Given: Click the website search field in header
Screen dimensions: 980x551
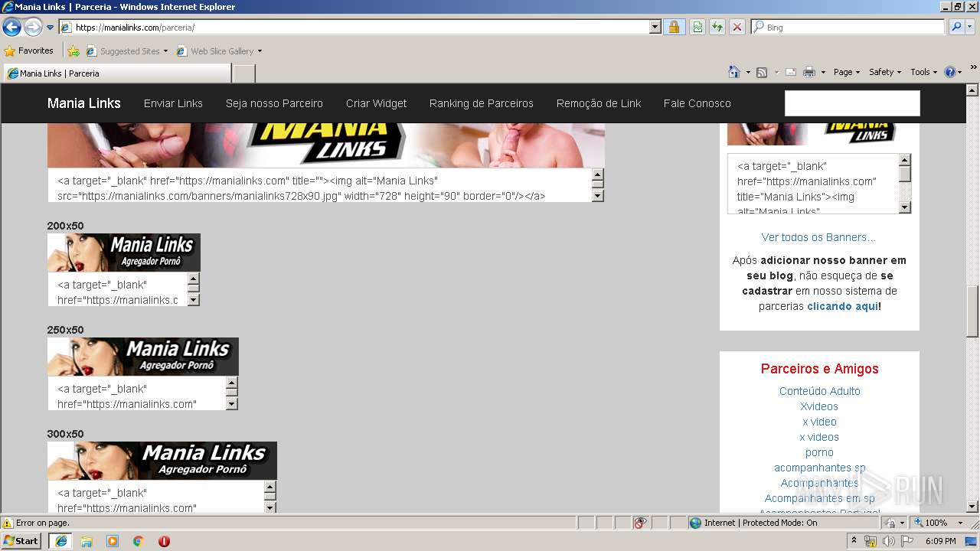Looking at the screenshot, I should click(852, 103).
